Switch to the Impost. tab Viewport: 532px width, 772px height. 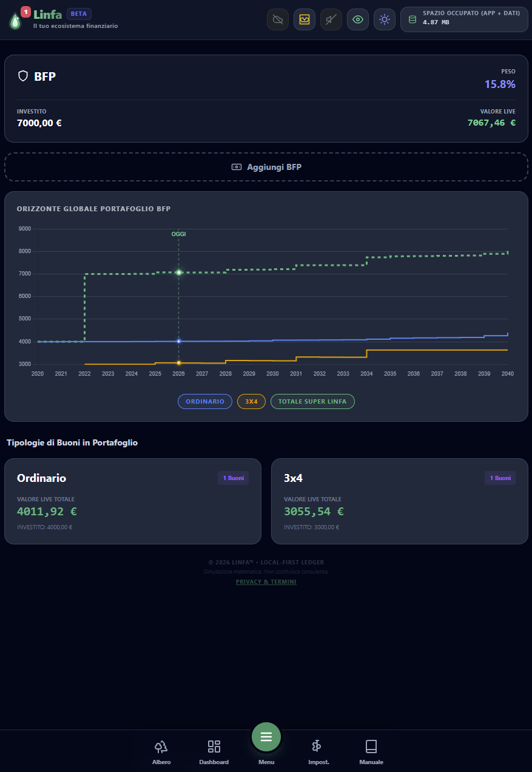click(318, 752)
